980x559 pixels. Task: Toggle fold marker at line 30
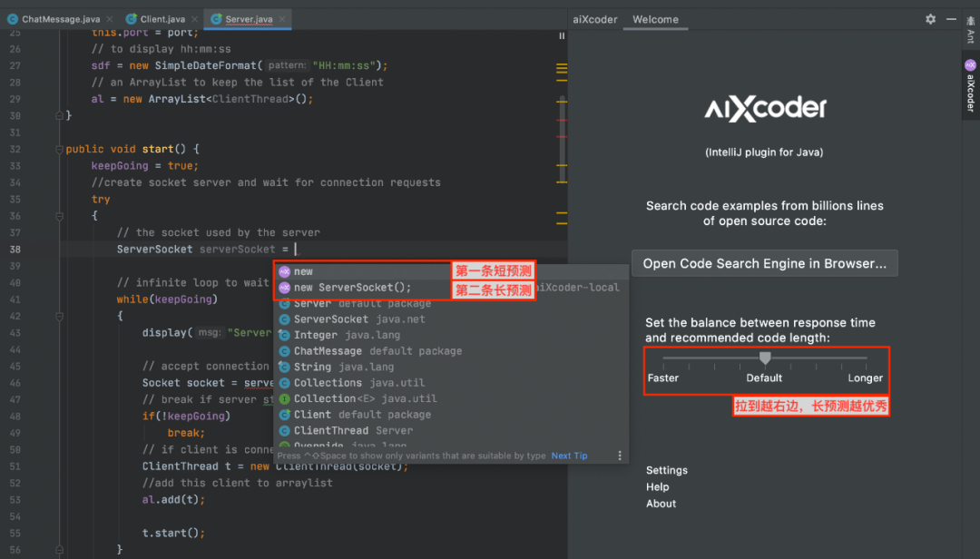(59, 115)
